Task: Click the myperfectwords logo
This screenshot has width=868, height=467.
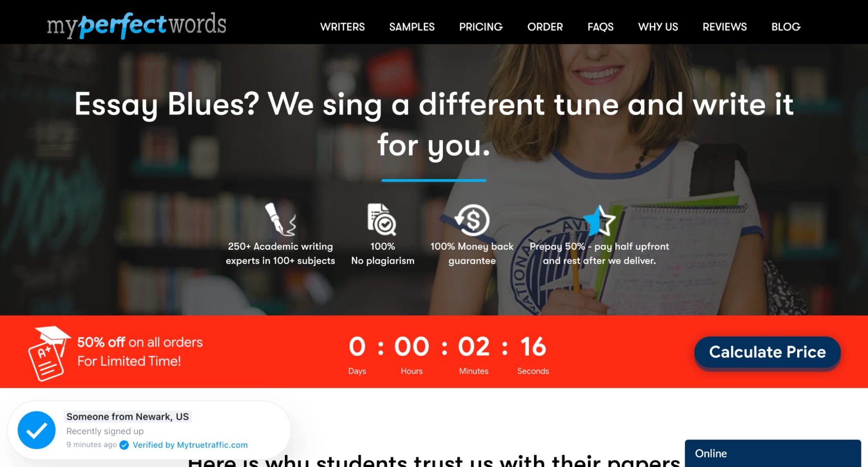Action: 137,25
